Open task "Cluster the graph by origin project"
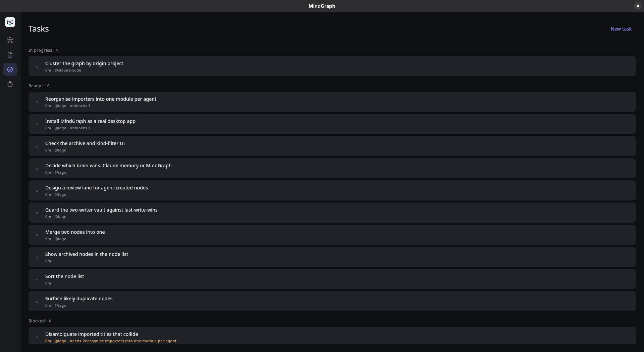 point(84,63)
